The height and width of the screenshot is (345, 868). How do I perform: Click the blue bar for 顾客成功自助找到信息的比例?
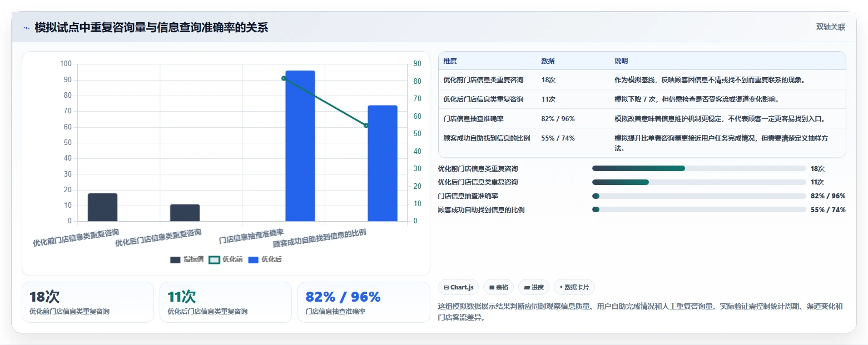383,163
